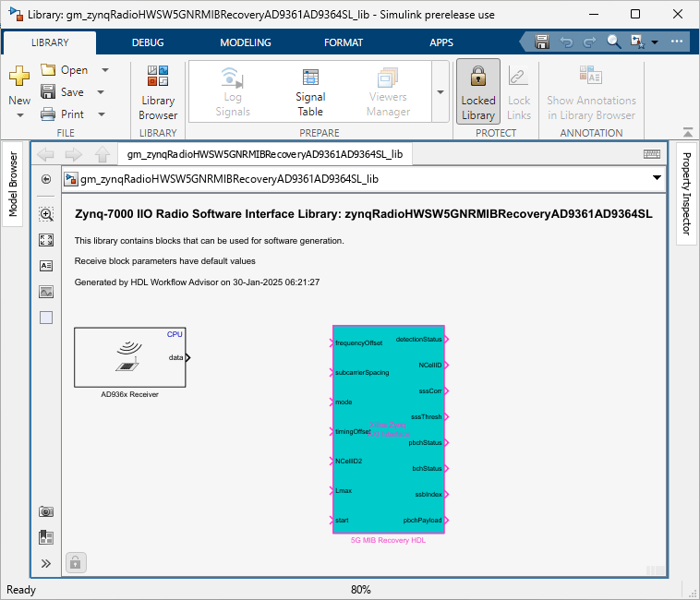700x600 pixels.
Task: Open the quick access more options ellipsis
Action: point(676,42)
